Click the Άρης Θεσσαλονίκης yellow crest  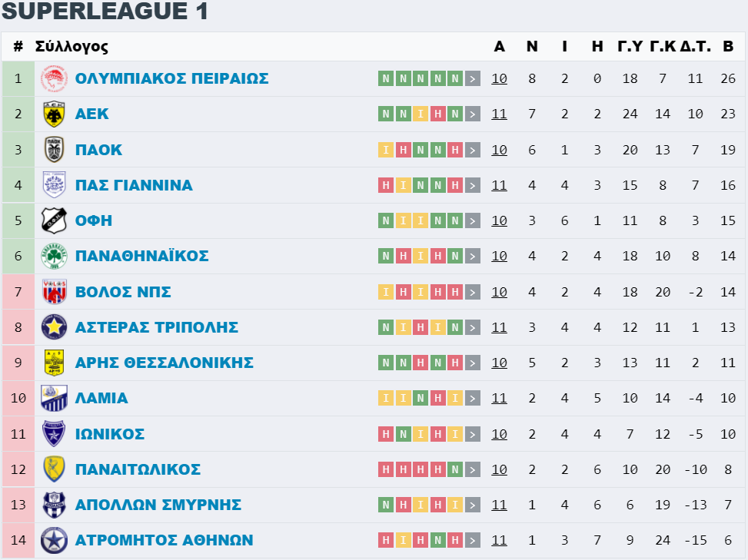[54, 363]
